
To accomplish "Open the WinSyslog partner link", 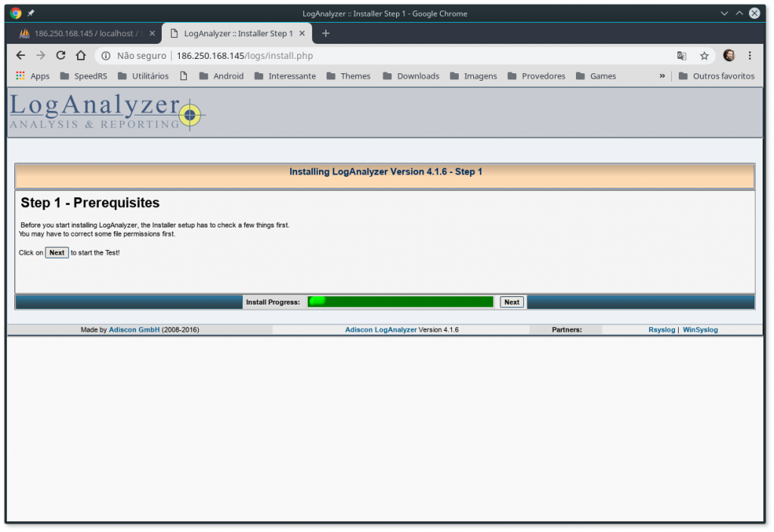I will [x=700, y=329].
